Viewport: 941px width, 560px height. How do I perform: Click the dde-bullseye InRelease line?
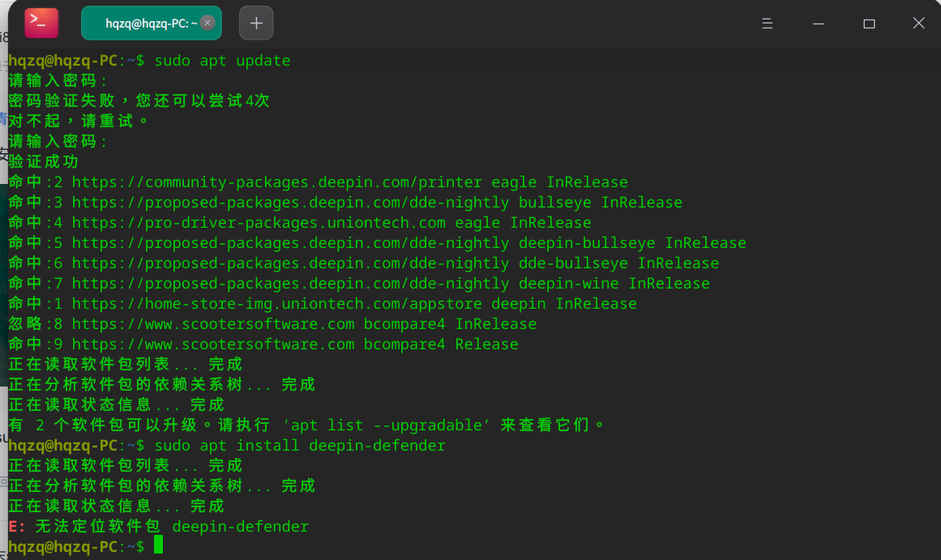pos(364,263)
